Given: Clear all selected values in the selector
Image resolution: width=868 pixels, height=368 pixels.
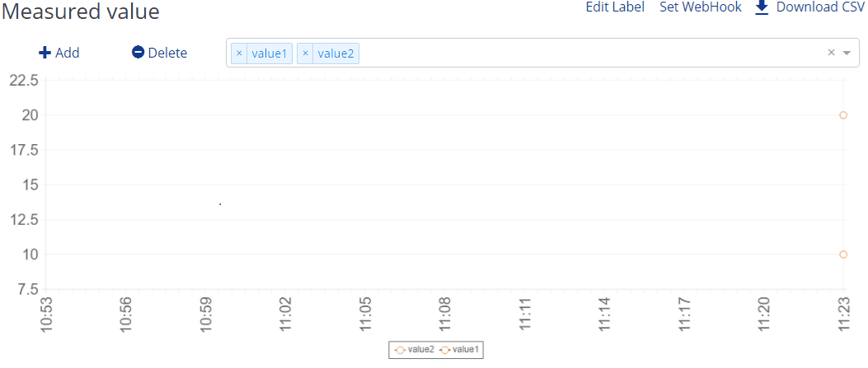Looking at the screenshot, I should tap(831, 53).
